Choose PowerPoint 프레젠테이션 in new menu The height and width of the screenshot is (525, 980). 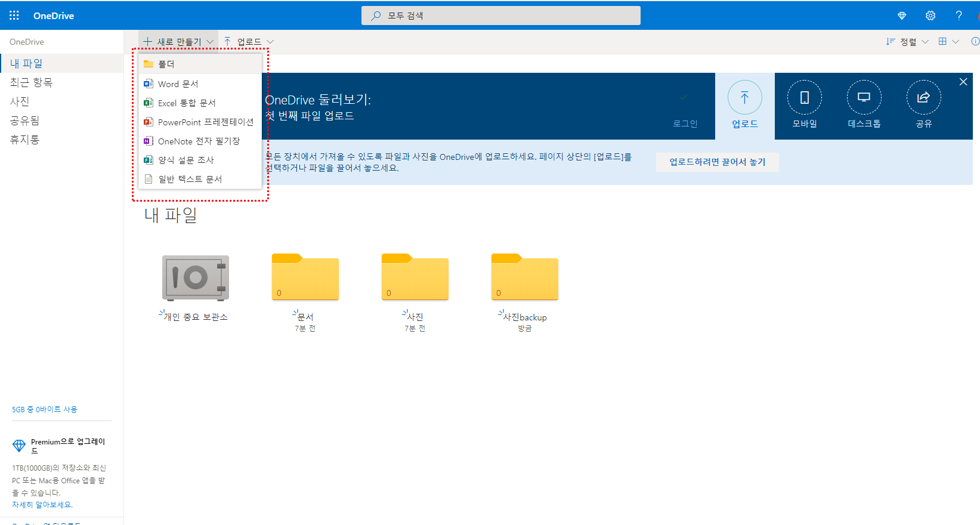point(200,122)
